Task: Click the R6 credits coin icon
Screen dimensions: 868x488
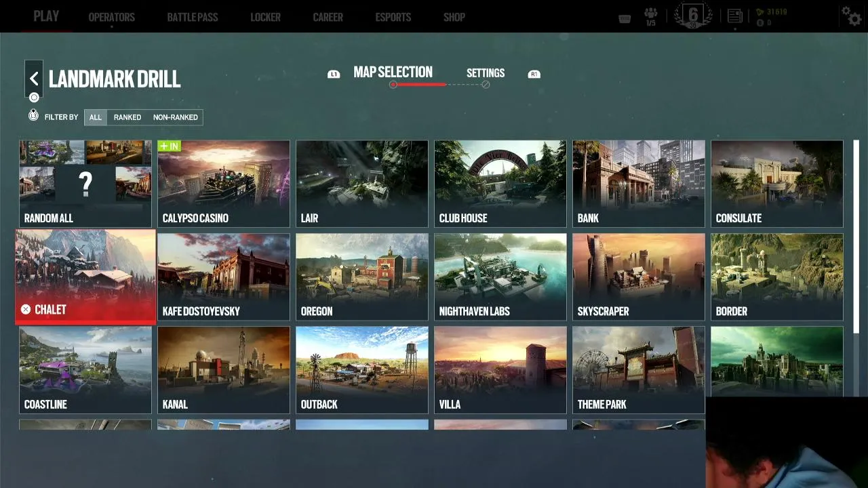Action: [759, 23]
